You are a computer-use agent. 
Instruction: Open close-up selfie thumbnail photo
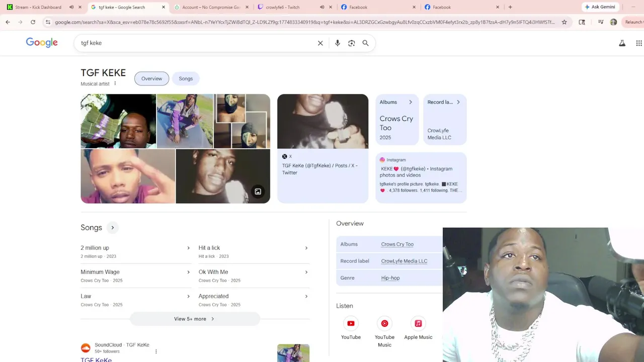coord(128,176)
